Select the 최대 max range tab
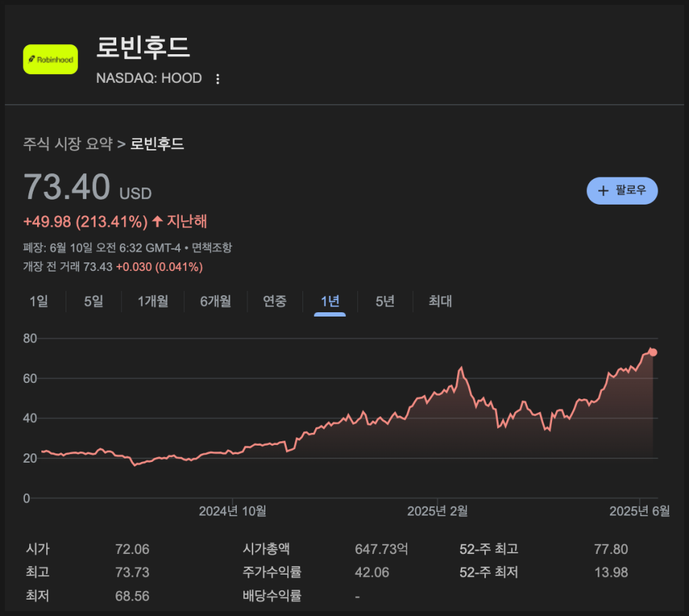This screenshot has width=689, height=616. pos(440,302)
